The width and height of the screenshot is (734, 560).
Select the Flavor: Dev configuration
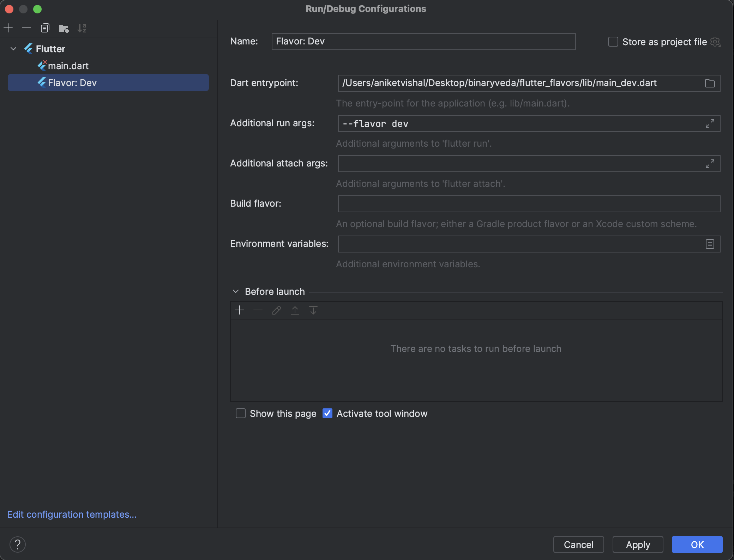[x=108, y=83]
